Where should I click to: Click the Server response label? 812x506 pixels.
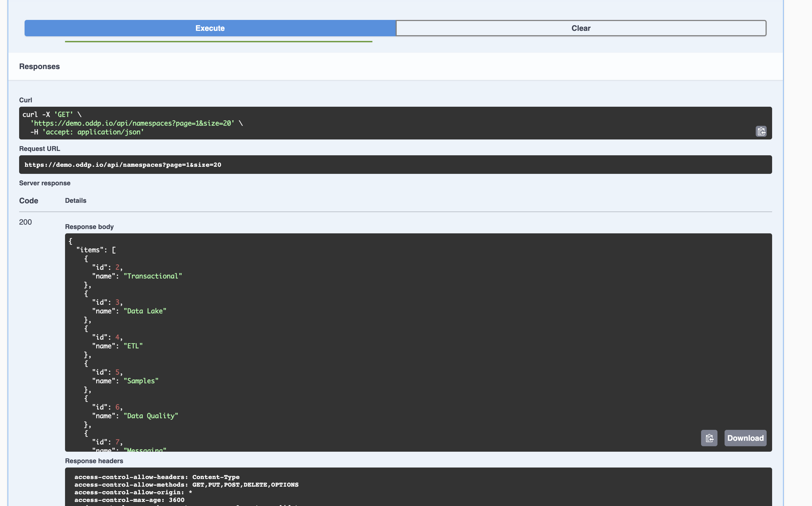45,183
